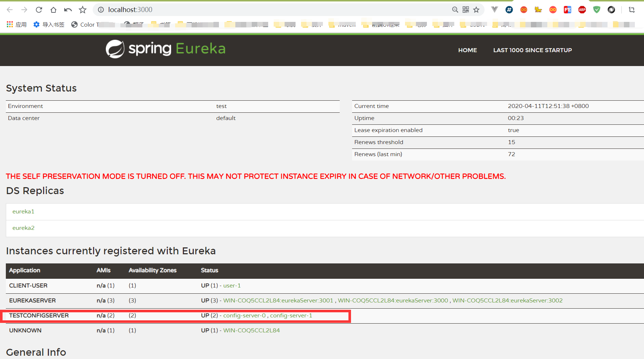The width and height of the screenshot is (644, 359).
Task: Select Lease expiration enabled value true
Action: tap(513, 130)
